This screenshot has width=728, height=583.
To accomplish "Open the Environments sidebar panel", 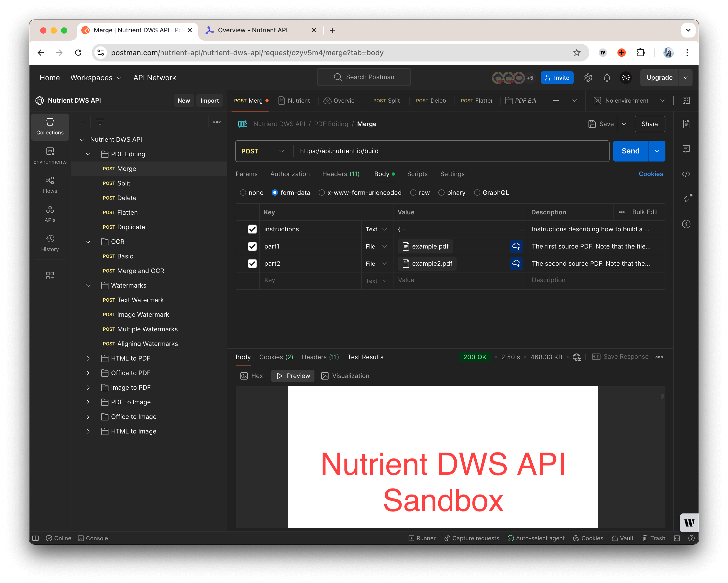I will pos(50,156).
